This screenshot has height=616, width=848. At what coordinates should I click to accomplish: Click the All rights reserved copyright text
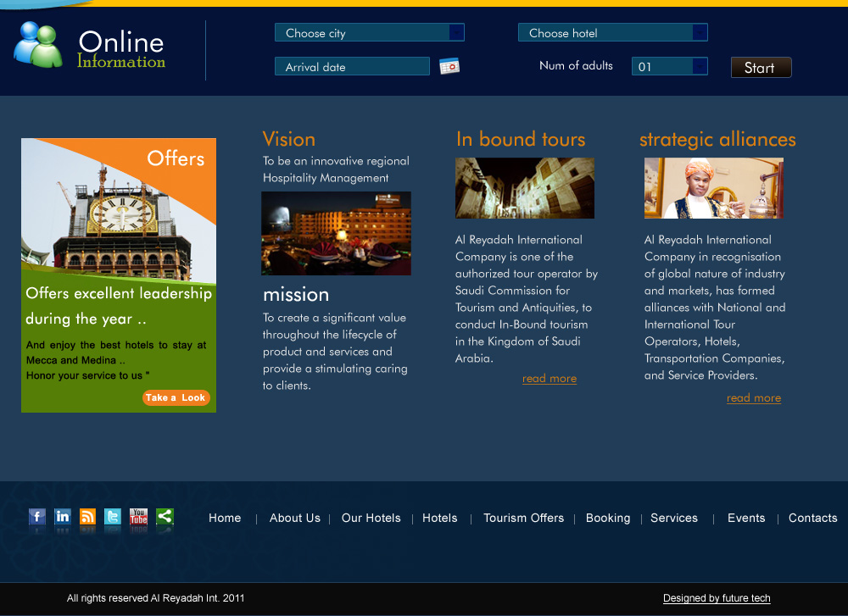coord(156,598)
